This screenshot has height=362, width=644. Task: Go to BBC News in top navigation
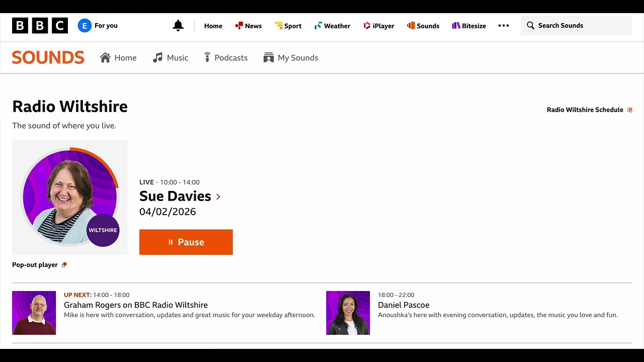click(249, 26)
